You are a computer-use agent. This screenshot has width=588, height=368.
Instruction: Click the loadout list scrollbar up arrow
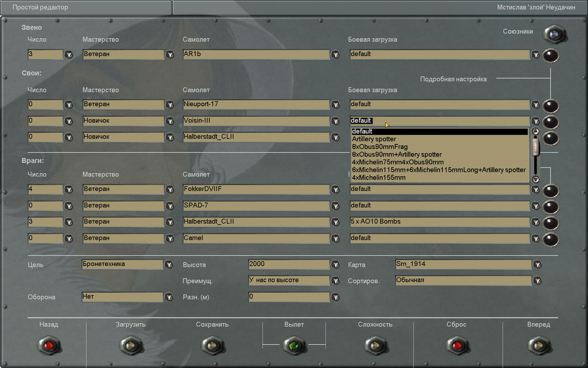point(535,131)
